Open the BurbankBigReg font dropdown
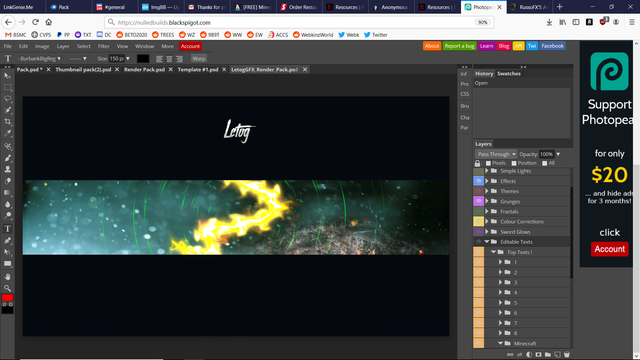 (39, 59)
